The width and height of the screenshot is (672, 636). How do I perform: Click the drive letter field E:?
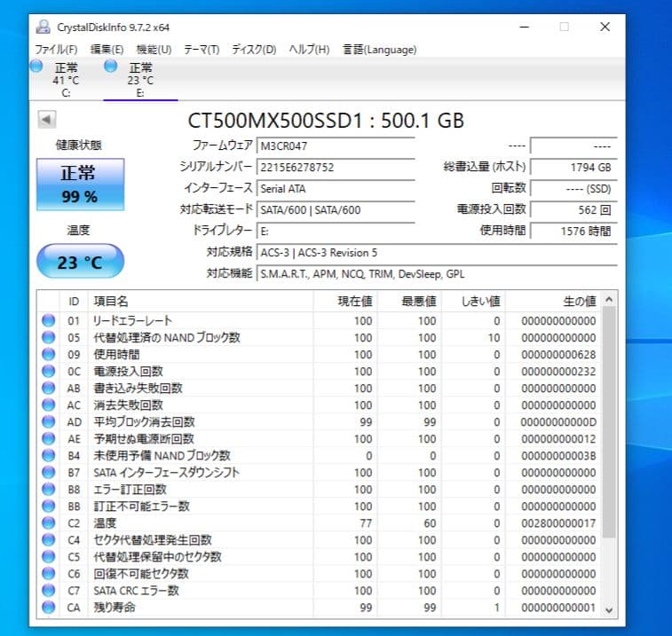[x=336, y=232]
